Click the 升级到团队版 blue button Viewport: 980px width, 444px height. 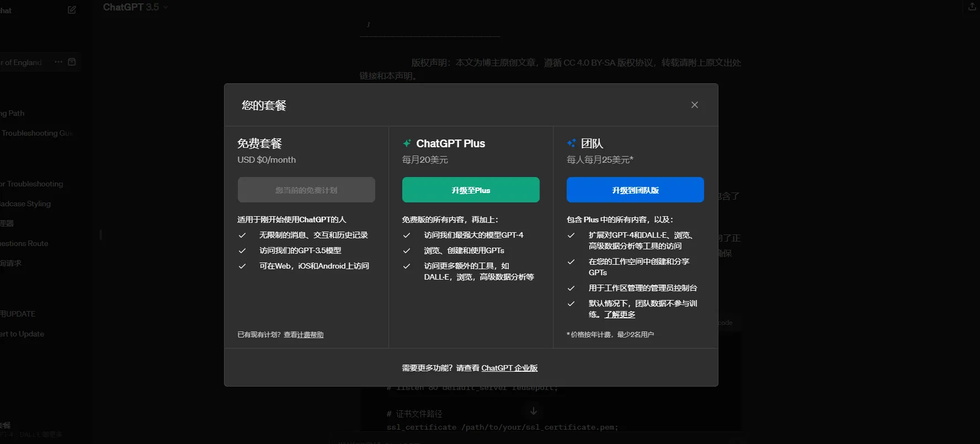click(x=635, y=190)
